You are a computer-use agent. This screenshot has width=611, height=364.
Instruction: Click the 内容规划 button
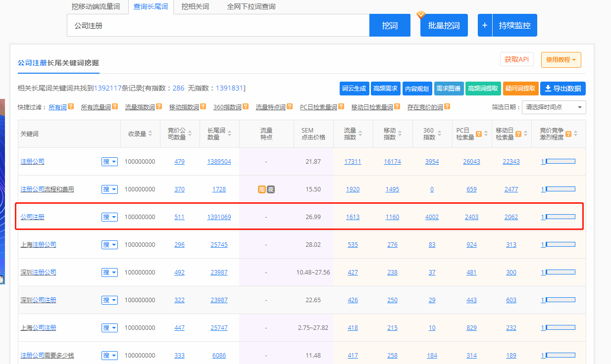click(417, 89)
